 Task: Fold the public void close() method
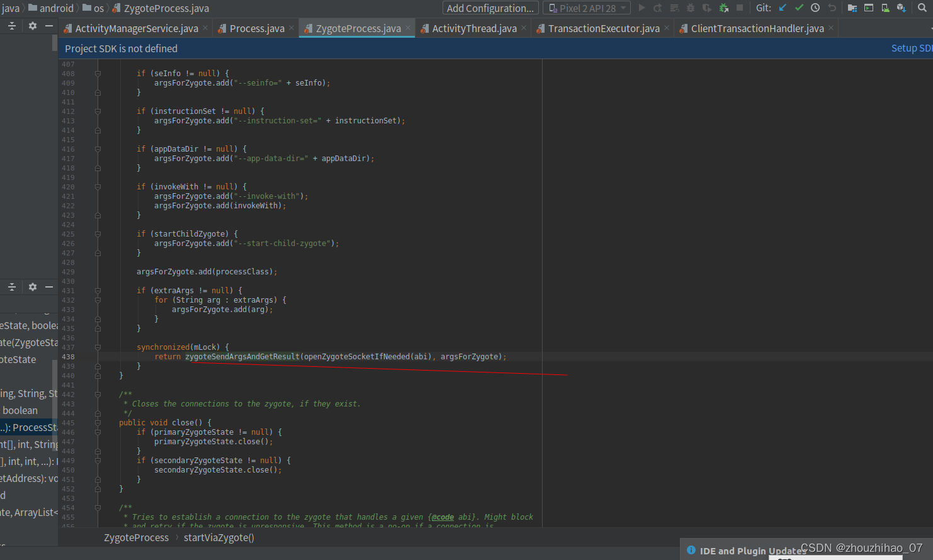[x=98, y=423]
